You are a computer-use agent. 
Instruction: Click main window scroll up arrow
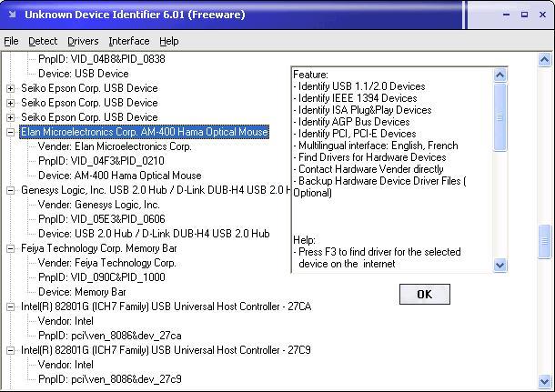click(x=544, y=59)
